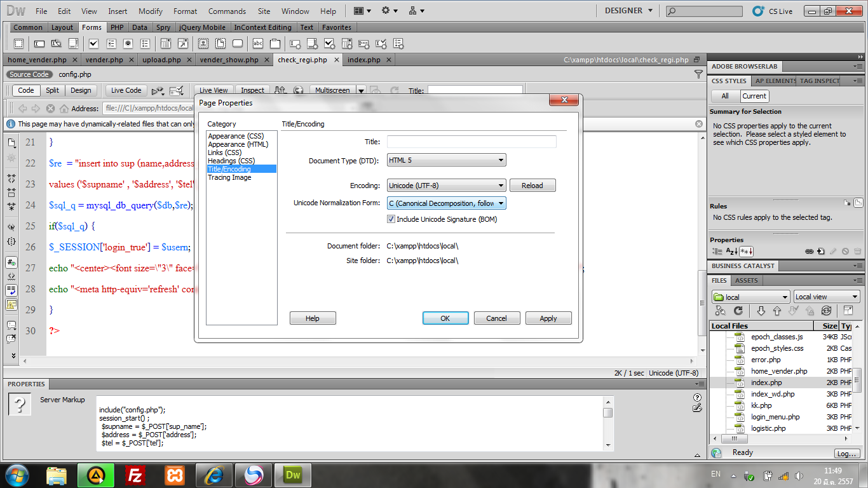Open the Encoding dropdown
Viewport: 868px width, 488px height.
click(447, 186)
